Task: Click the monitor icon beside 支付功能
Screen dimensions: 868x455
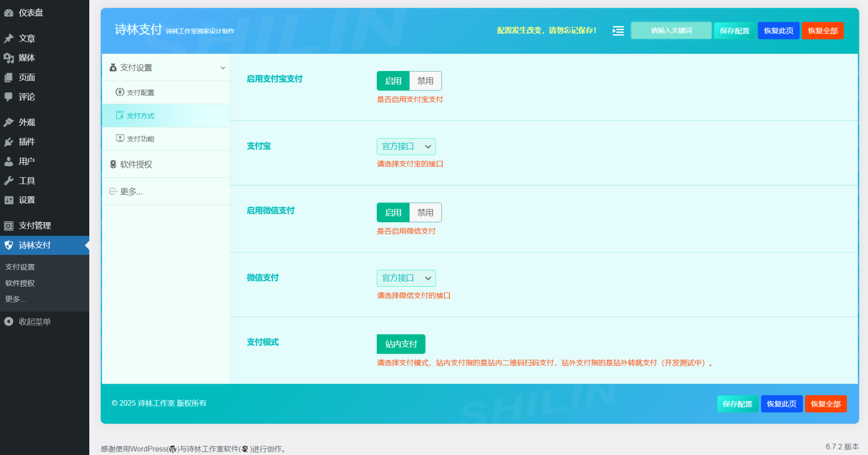Action: pos(120,139)
